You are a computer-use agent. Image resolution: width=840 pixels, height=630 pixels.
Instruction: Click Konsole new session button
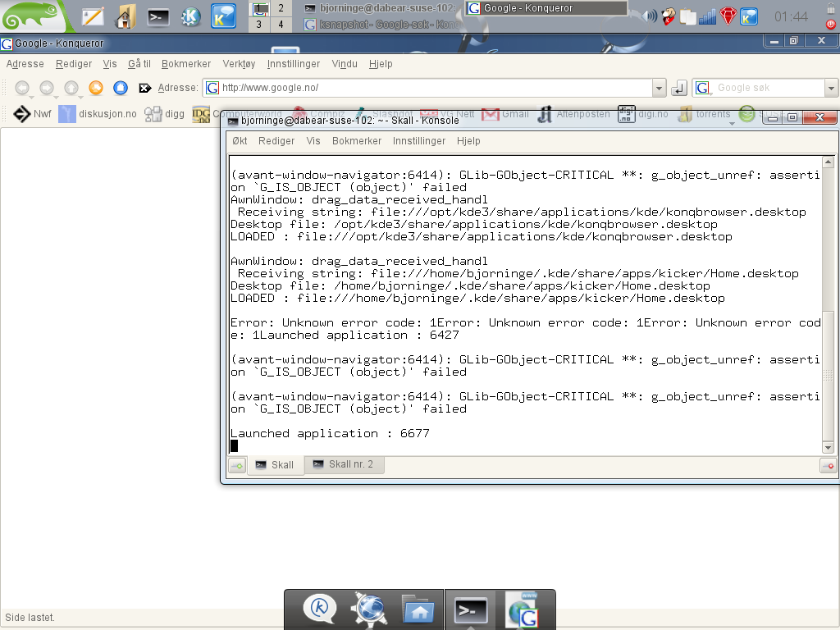pyautogui.click(x=237, y=466)
